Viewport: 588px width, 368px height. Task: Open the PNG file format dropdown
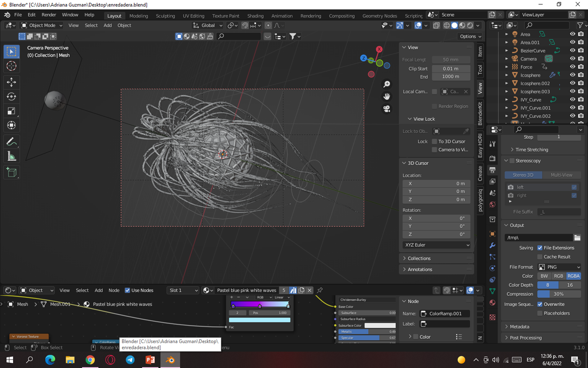(559, 267)
